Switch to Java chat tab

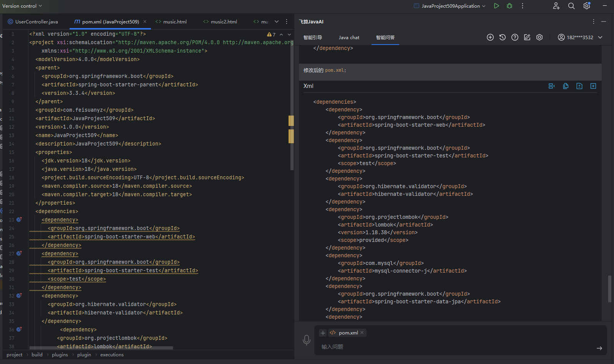(x=349, y=37)
